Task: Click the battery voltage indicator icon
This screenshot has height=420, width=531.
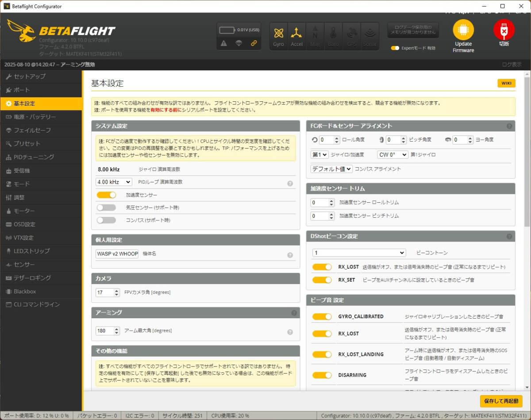Action: (228, 30)
